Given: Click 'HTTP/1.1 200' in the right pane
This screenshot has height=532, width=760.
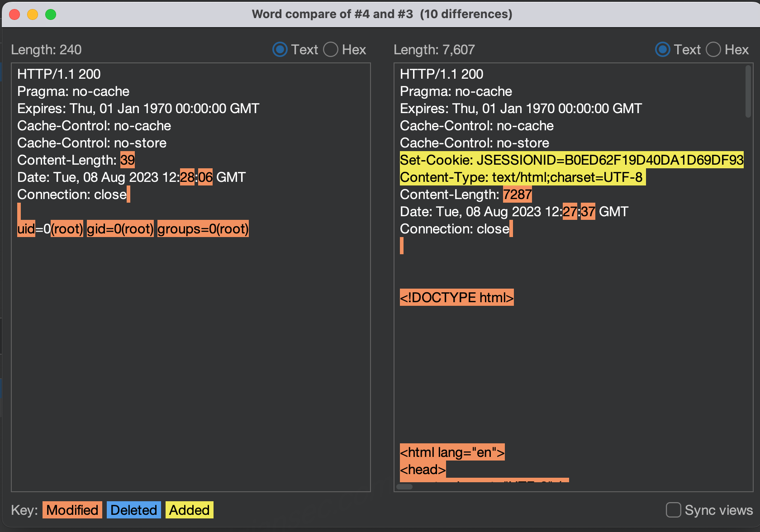Looking at the screenshot, I should 442,74.
